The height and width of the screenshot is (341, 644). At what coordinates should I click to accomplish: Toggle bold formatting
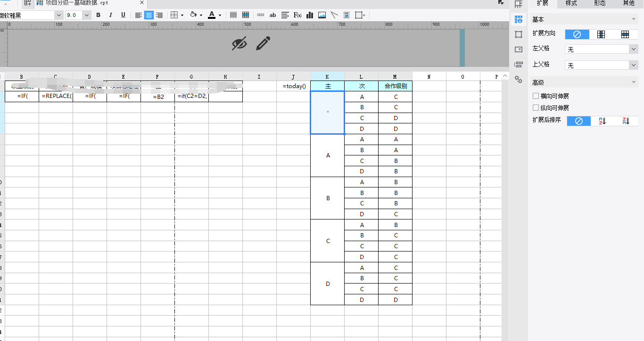pos(99,15)
